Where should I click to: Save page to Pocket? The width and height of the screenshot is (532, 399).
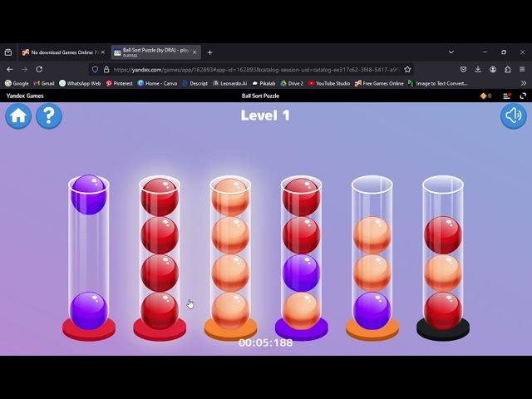pyautogui.click(x=463, y=69)
